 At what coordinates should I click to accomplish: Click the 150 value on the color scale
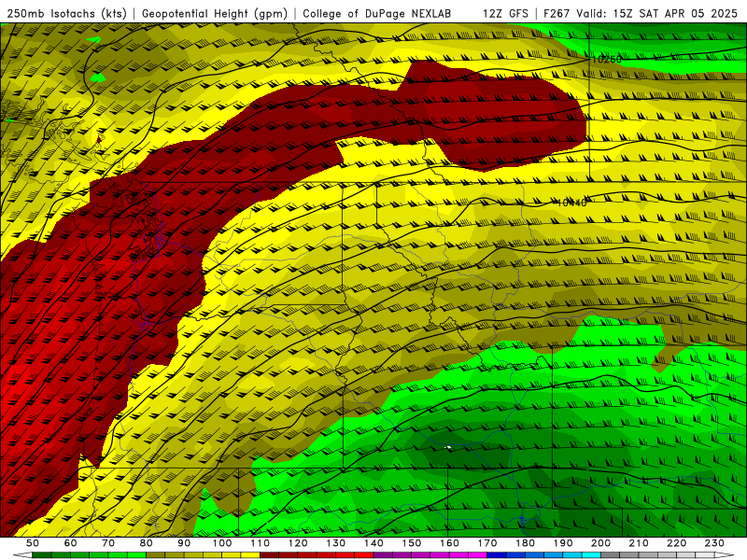pos(412,543)
